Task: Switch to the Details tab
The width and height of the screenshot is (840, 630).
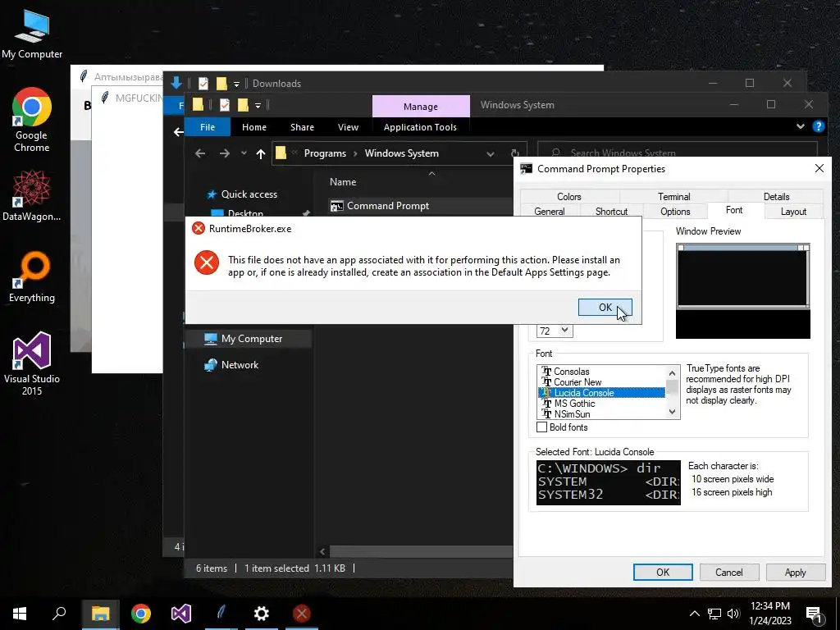Action: [776, 197]
